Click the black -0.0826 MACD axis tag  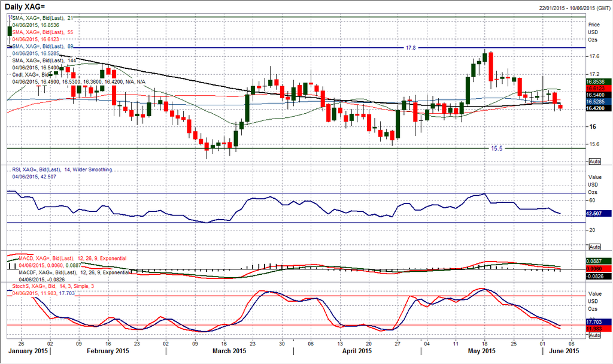click(598, 276)
